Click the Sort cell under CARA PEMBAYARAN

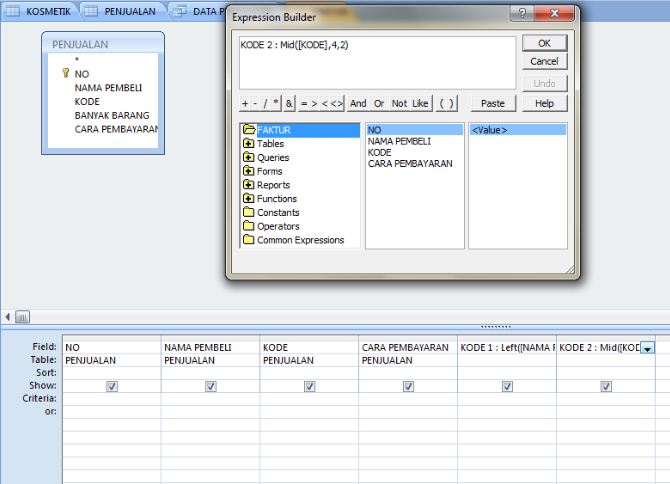(408, 373)
